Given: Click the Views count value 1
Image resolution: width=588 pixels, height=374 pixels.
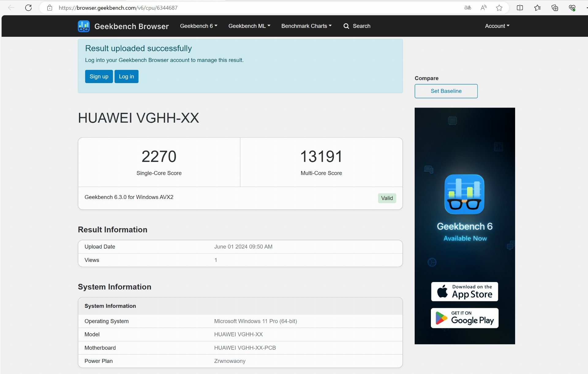Looking at the screenshot, I should click(x=216, y=260).
